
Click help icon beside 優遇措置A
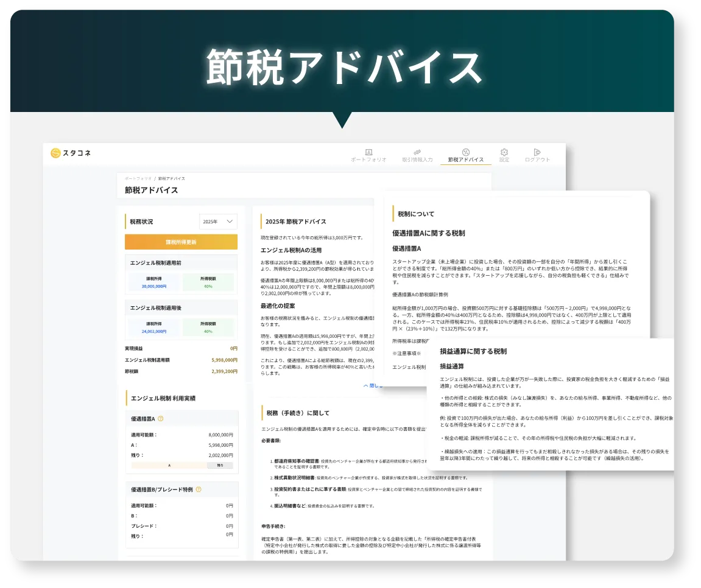click(161, 419)
